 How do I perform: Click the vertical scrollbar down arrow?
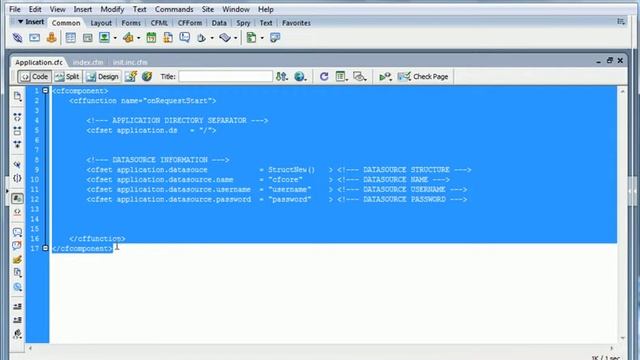pyautogui.click(x=622, y=338)
